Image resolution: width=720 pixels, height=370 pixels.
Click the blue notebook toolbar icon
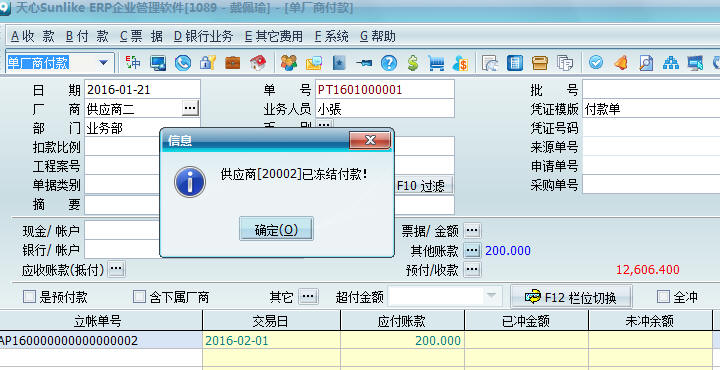pos(338,62)
